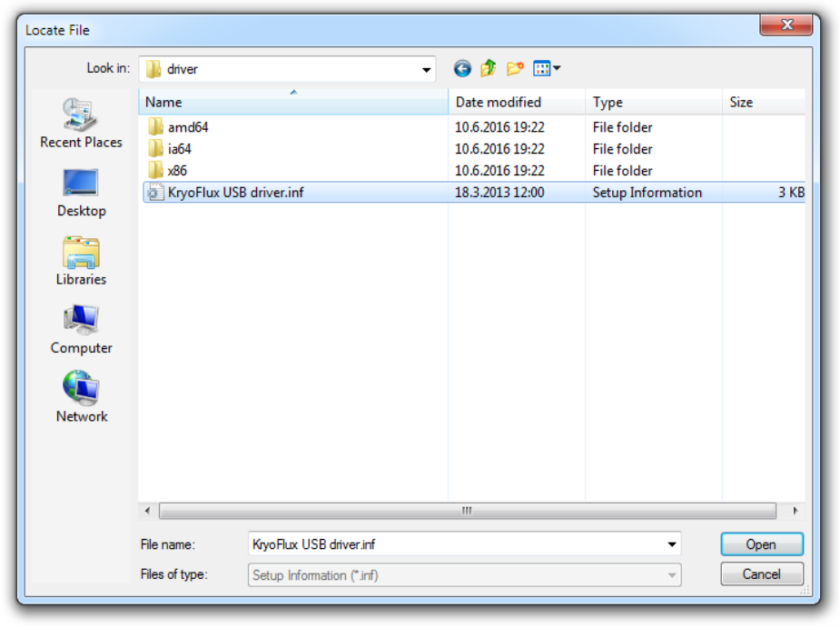Create a new folder with the toolbar icon
The image size is (840, 628).
tap(515, 69)
